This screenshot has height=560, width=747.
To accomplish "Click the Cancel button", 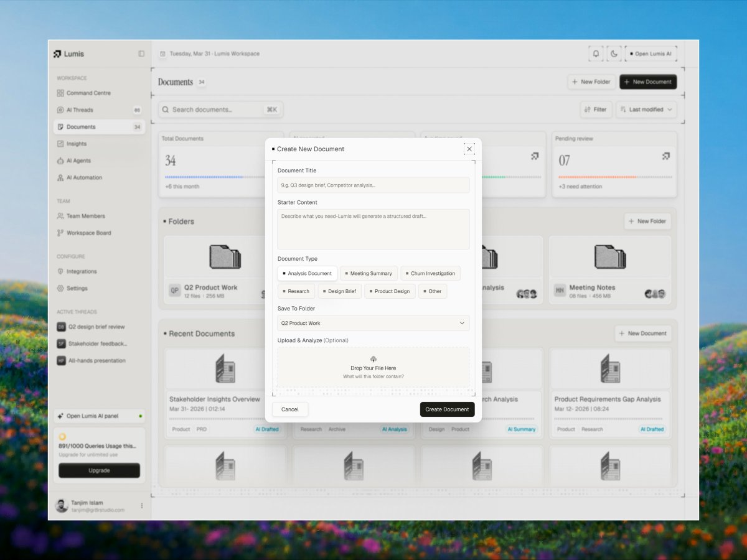I will [290, 409].
